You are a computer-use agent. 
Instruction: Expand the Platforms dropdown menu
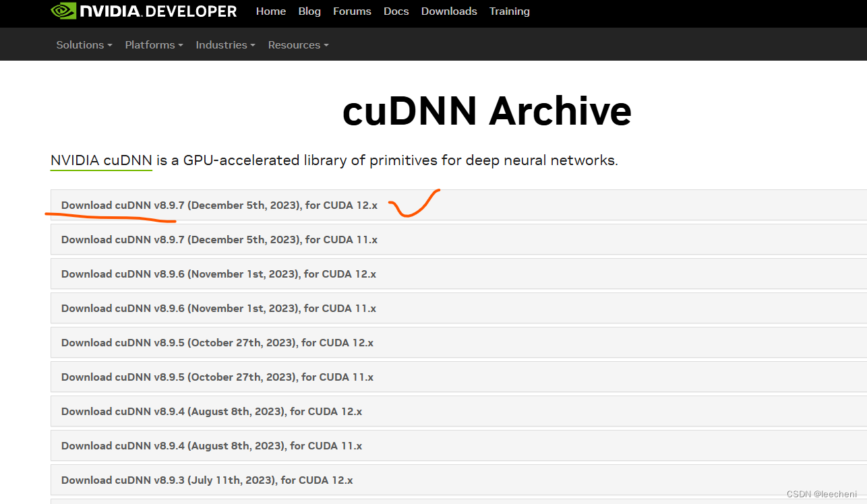coord(154,45)
